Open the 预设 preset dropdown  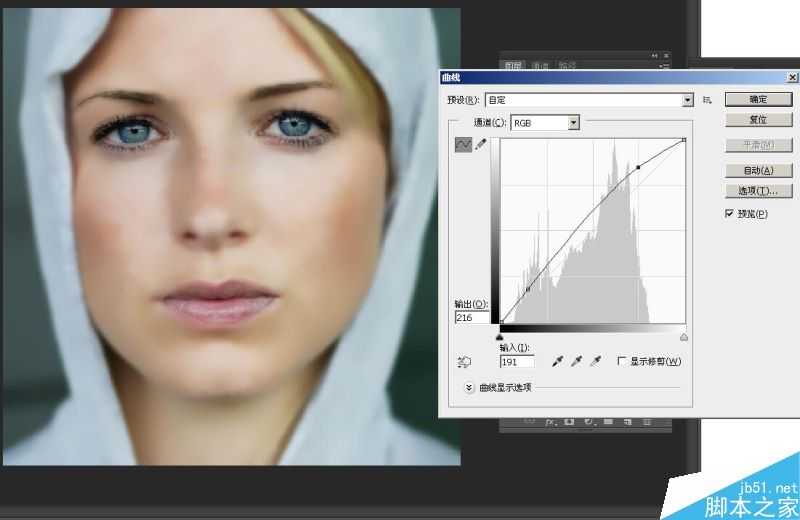tap(687, 100)
